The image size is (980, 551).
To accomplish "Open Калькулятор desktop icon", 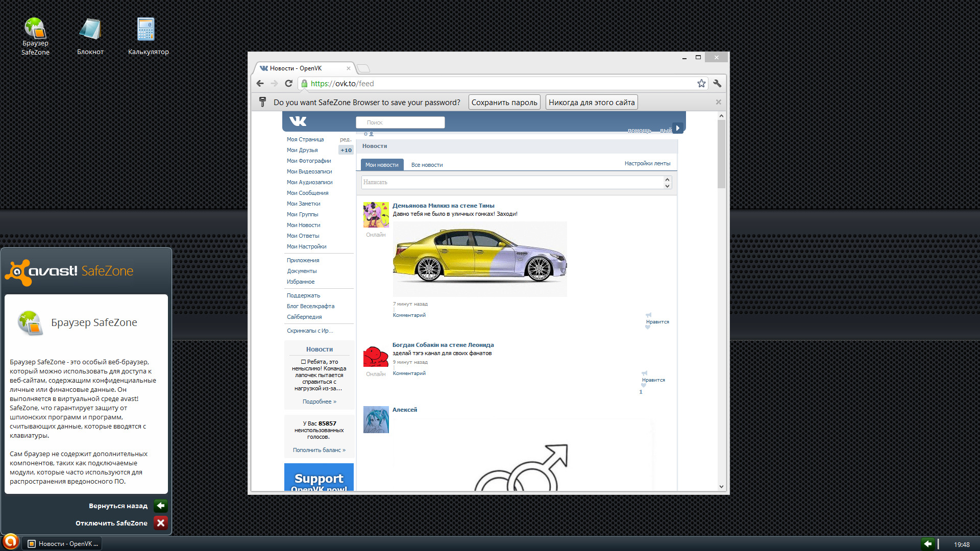I will (x=148, y=36).
